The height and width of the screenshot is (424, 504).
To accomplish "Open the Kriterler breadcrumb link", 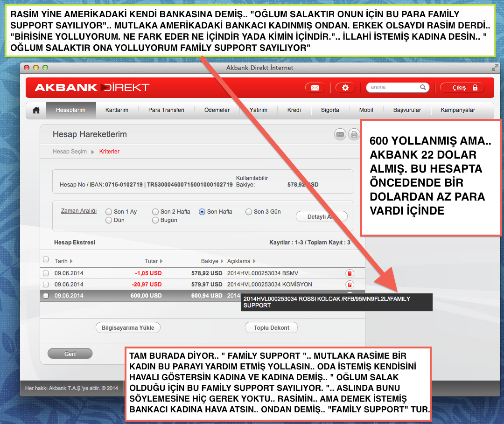I will click(109, 152).
